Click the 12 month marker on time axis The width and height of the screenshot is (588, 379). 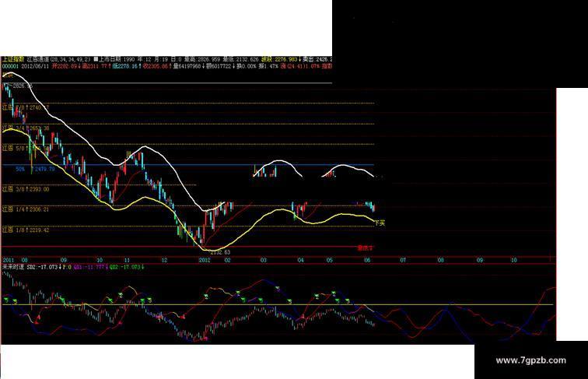coord(164,260)
